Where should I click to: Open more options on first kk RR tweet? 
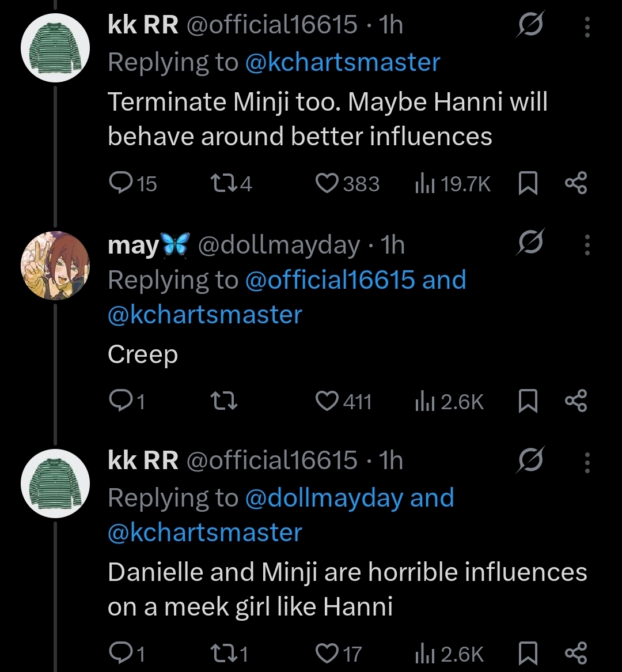point(587,27)
